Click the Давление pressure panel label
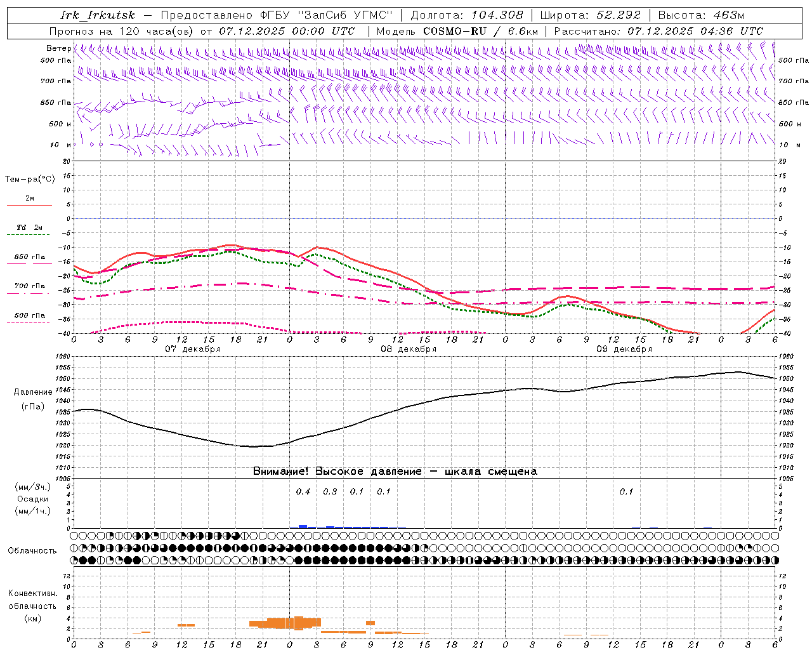This screenshot has height=650, width=812. point(33,392)
